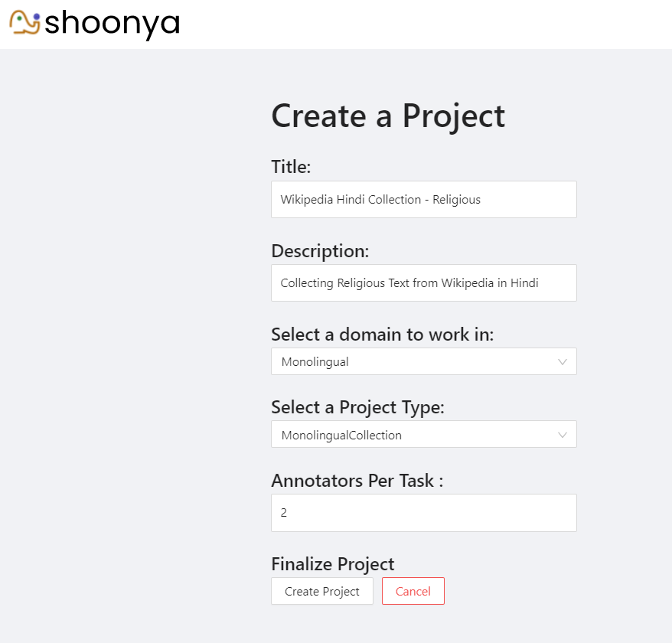Click the chevron arrow of the Project Type selector
672x643 pixels.
563,435
